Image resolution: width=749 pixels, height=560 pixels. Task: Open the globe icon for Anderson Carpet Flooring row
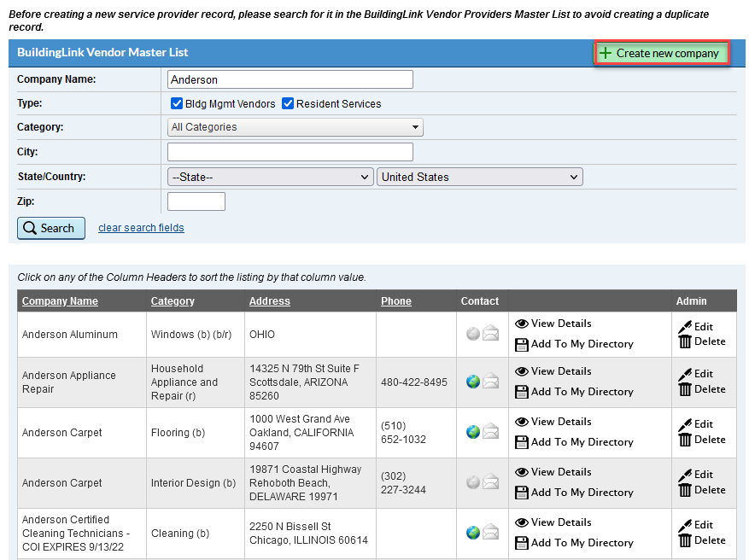click(473, 432)
